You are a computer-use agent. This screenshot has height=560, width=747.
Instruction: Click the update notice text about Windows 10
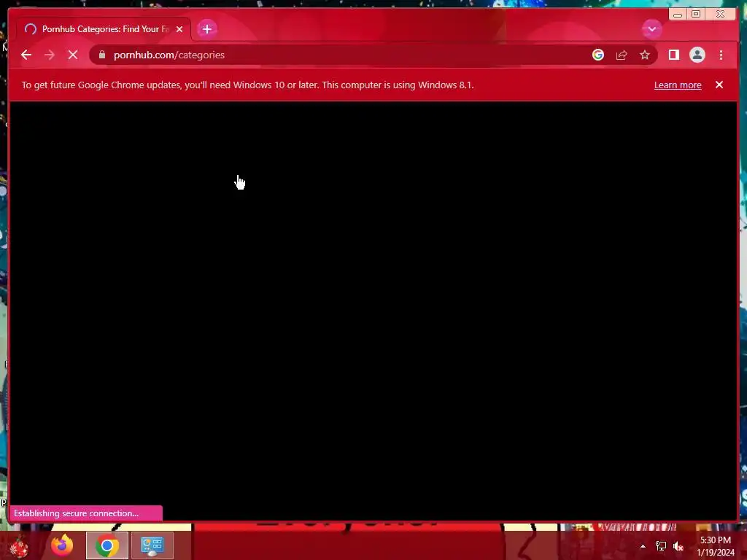point(248,85)
